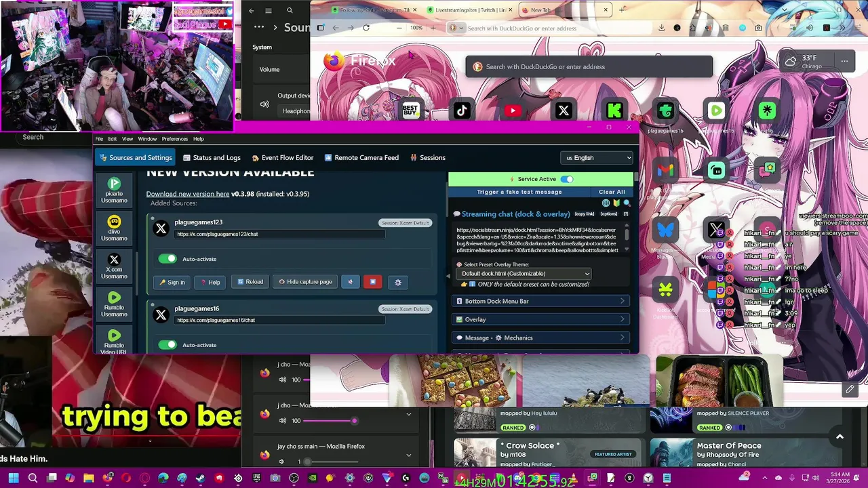The height and width of the screenshot is (488, 868).
Task: Open the Best Buy shortcut in Firefox
Action: [x=411, y=110]
